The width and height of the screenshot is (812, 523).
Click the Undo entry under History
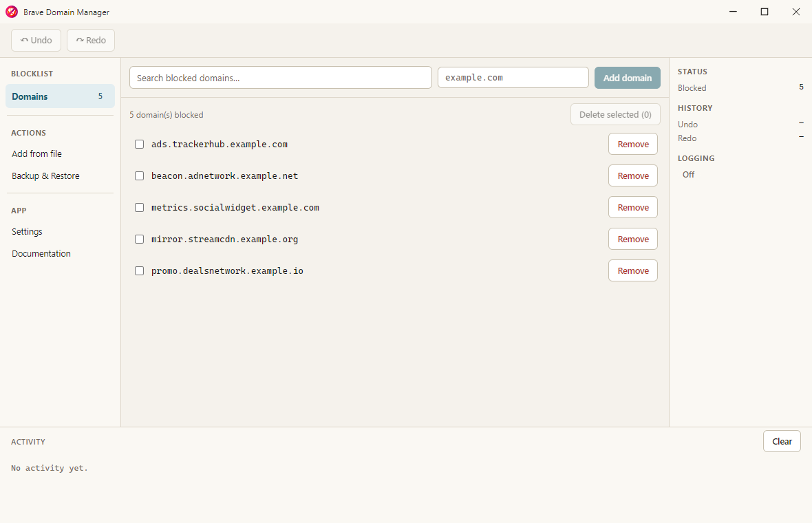pos(687,125)
